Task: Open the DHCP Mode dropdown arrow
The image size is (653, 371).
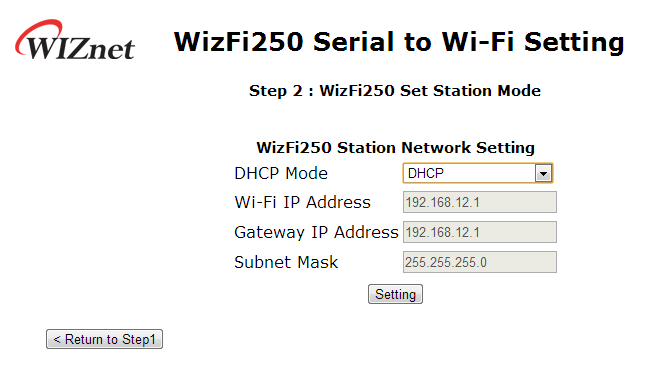Action: pyautogui.click(x=543, y=173)
